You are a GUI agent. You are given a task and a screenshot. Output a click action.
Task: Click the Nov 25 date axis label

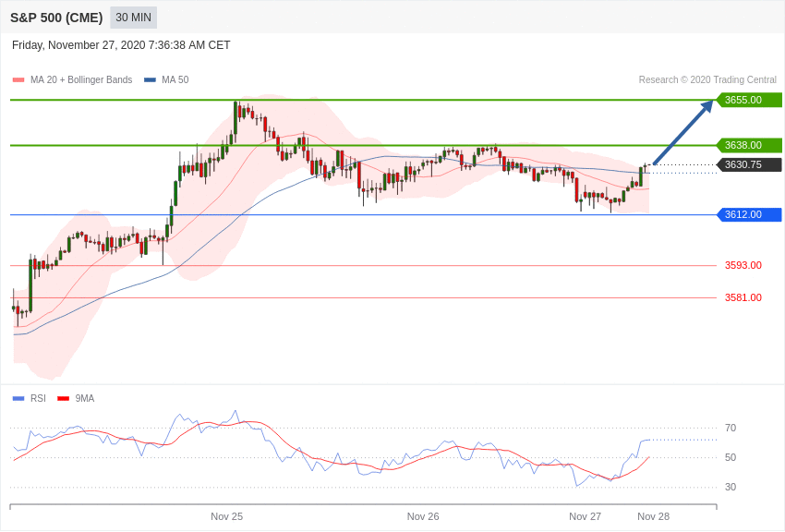pyautogui.click(x=226, y=516)
